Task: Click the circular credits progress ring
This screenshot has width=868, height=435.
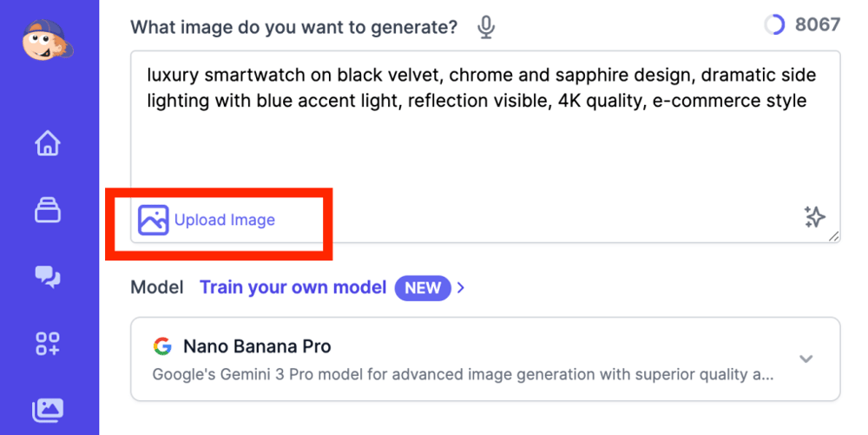Action: coord(774,25)
